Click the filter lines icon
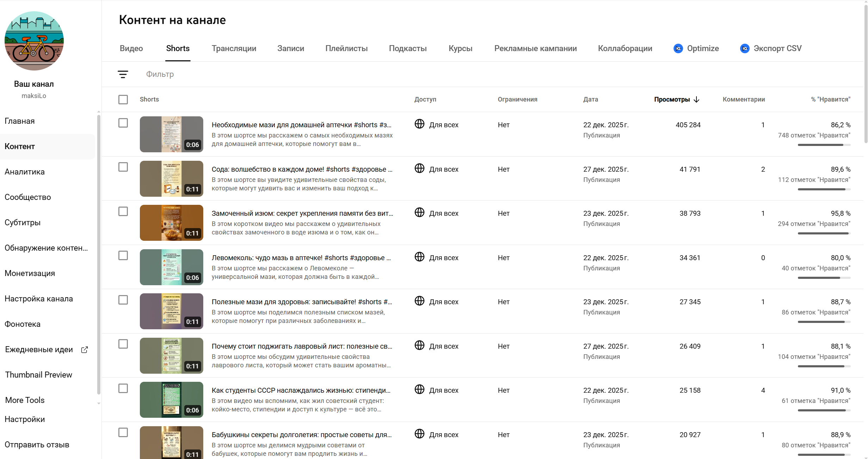This screenshot has height=459, width=868. click(123, 74)
